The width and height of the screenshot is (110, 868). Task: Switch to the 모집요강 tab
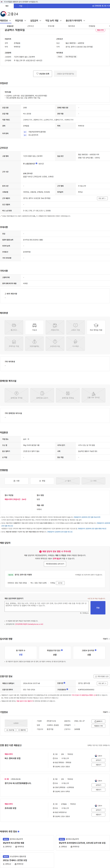[10, 26]
